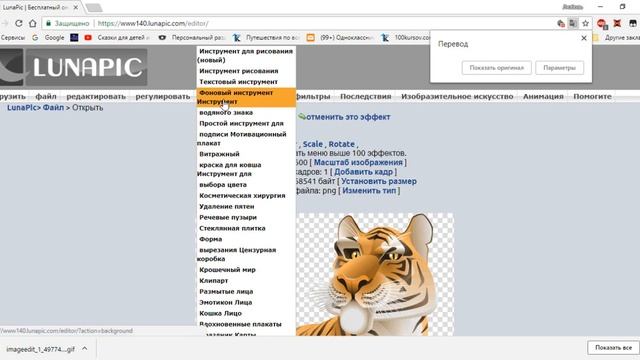Image resolution: width=640 pixels, height=360 pixels.
Task: Close the LunaPic browser tab
Action: [x=76, y=7]
